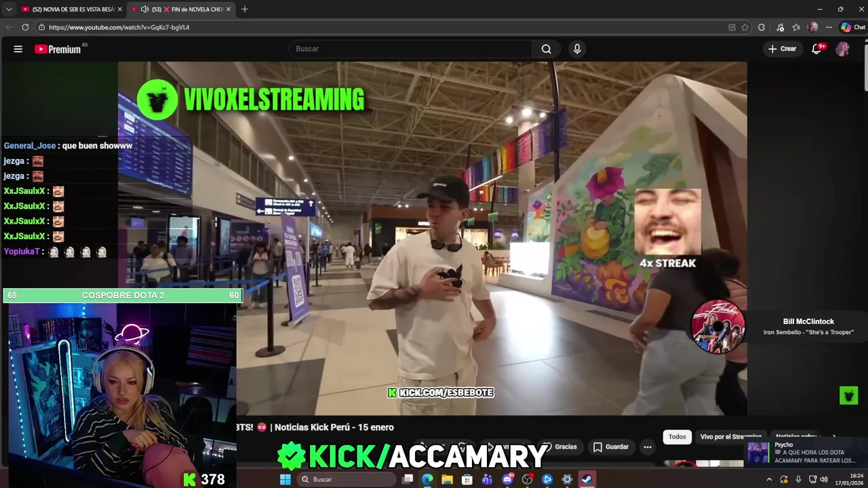Click the VIVOXELSTREAMING channel logo in the video
The image size is (868, 488).
tap(157, 100)
